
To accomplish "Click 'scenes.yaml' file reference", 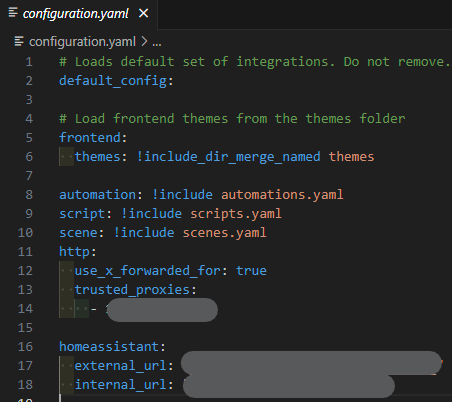I will tap(225, 233).
